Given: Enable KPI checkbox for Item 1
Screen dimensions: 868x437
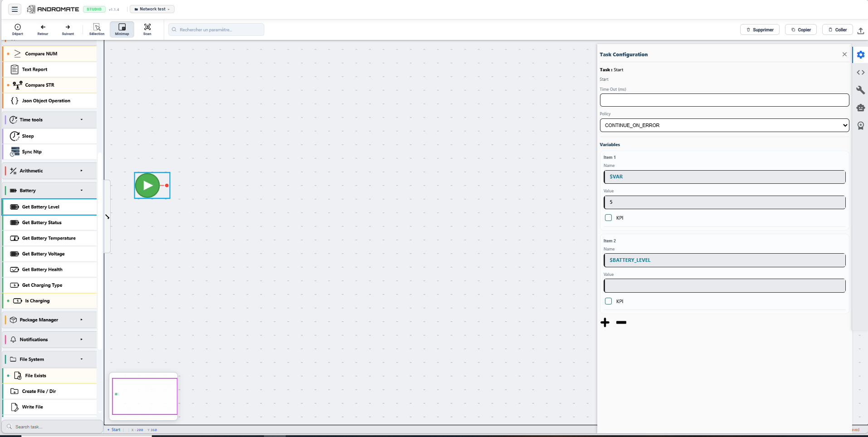Looking at the screenshot, I should tap(609, 218).
